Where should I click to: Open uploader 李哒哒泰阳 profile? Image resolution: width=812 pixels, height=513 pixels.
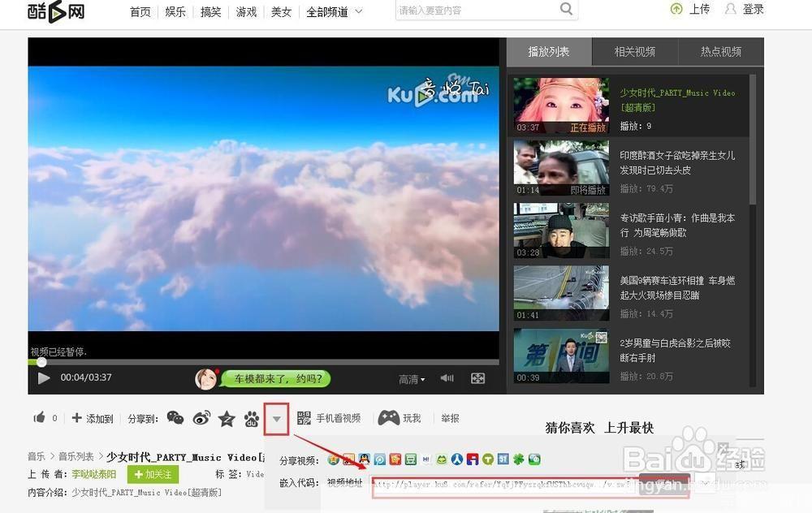tap(93, 474)
